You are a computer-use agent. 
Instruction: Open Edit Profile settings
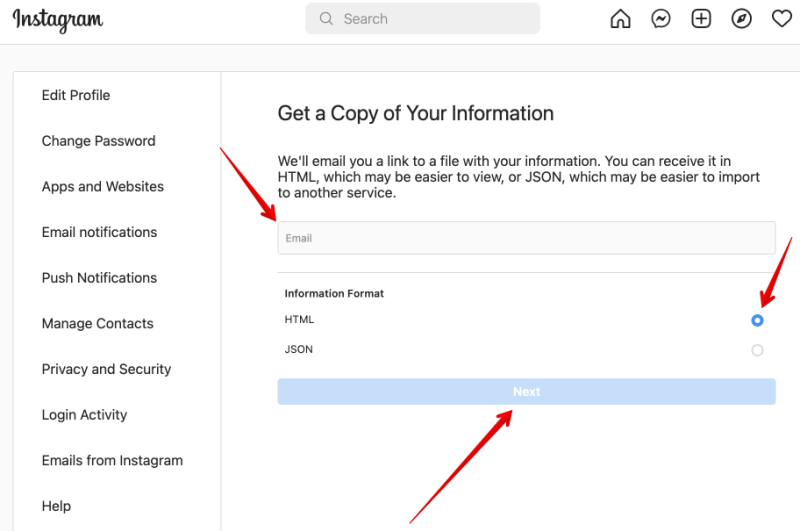tap(76, 95)
